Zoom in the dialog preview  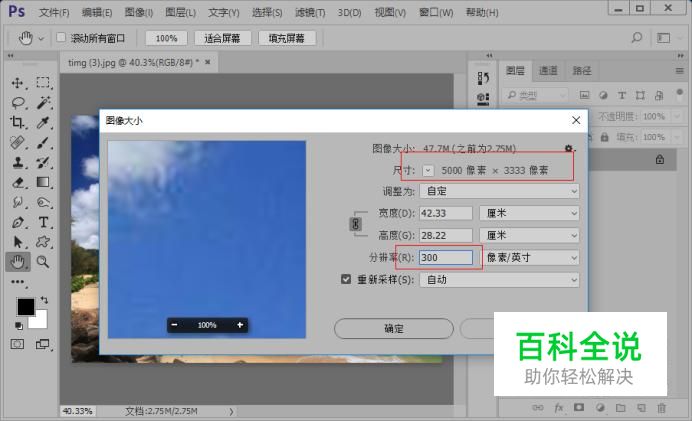pos(240,325)
